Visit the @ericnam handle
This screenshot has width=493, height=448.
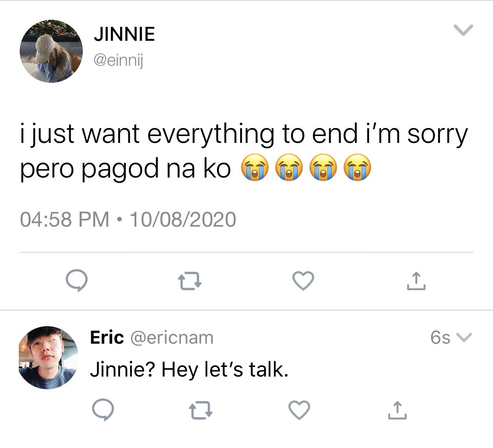pos(172,338)
